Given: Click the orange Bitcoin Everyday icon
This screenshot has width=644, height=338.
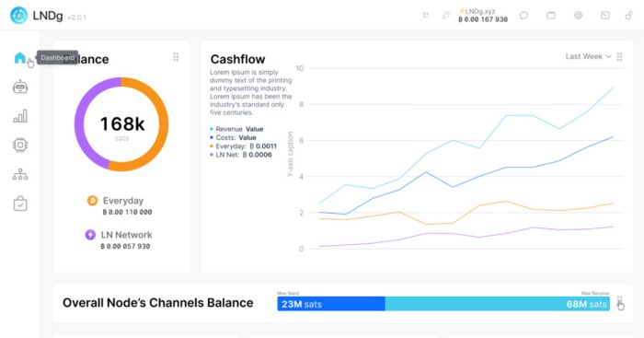Looking at the screenshot, I should point(92,200).
